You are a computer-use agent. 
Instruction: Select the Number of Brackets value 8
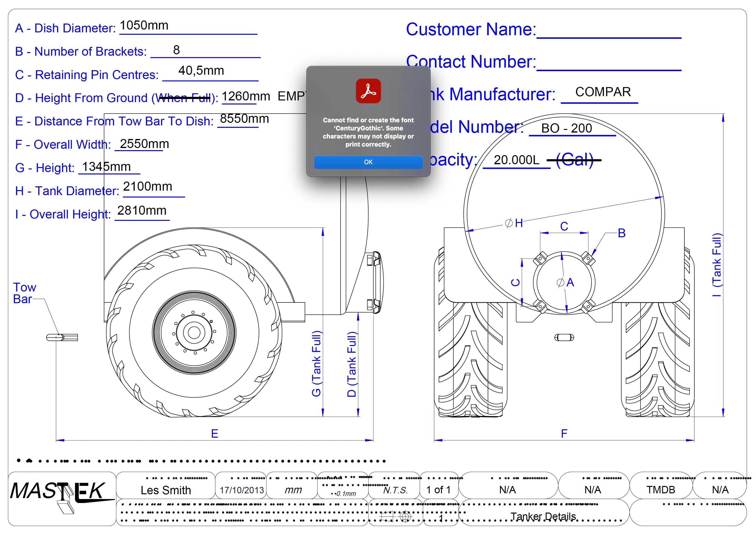176,50
